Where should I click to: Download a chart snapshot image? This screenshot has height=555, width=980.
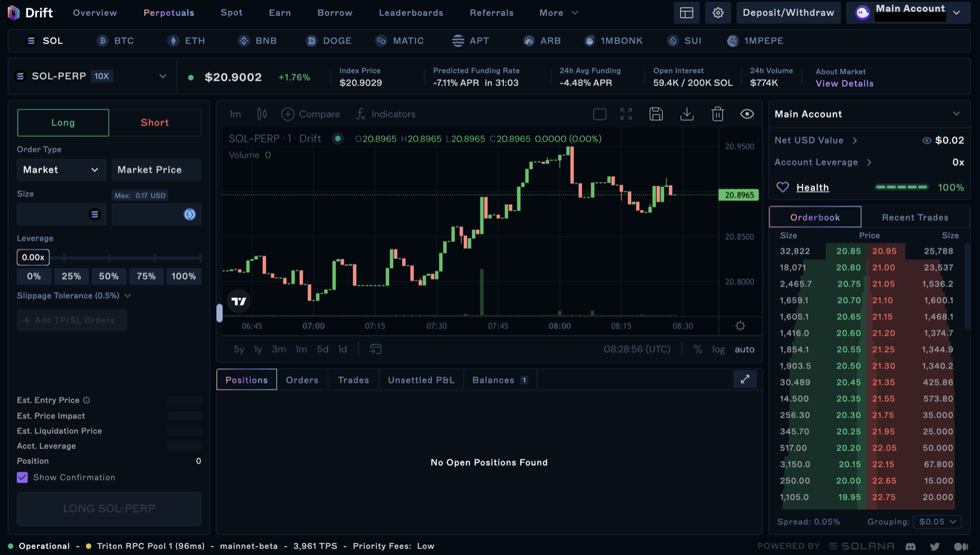click(x=687, y=114)
